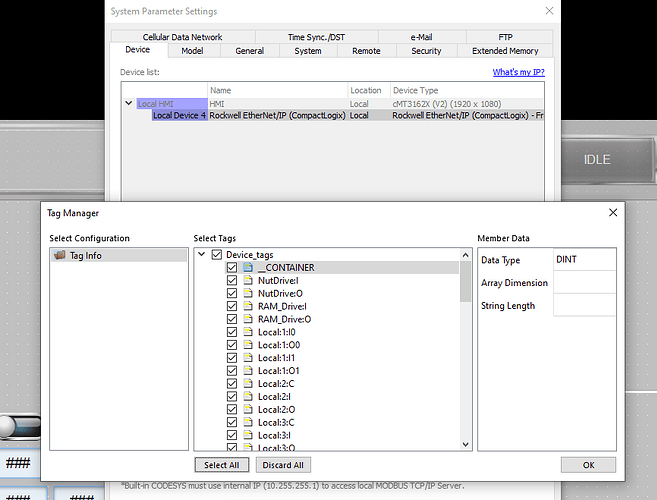Click the Local:2:C tag icon

(x=248, y=384)
